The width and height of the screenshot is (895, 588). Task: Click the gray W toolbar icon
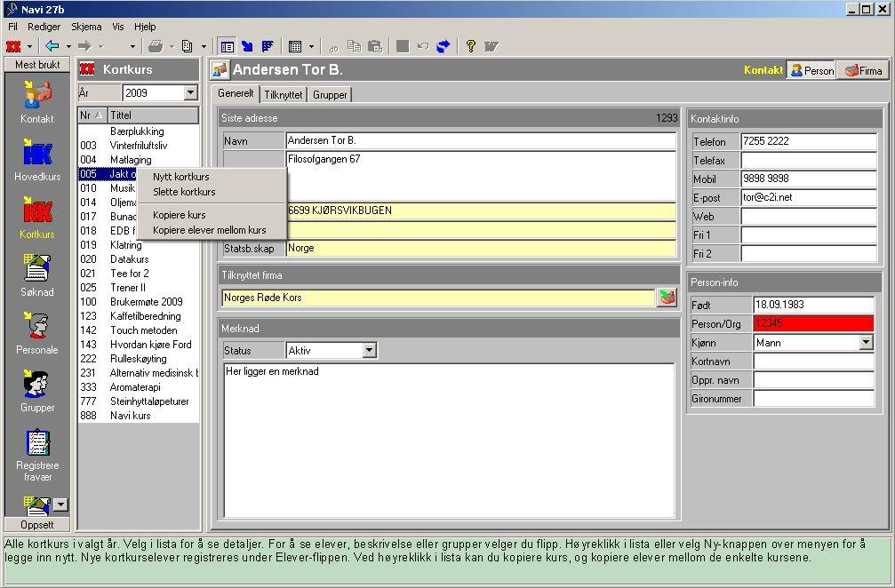[x=491, y=46]
